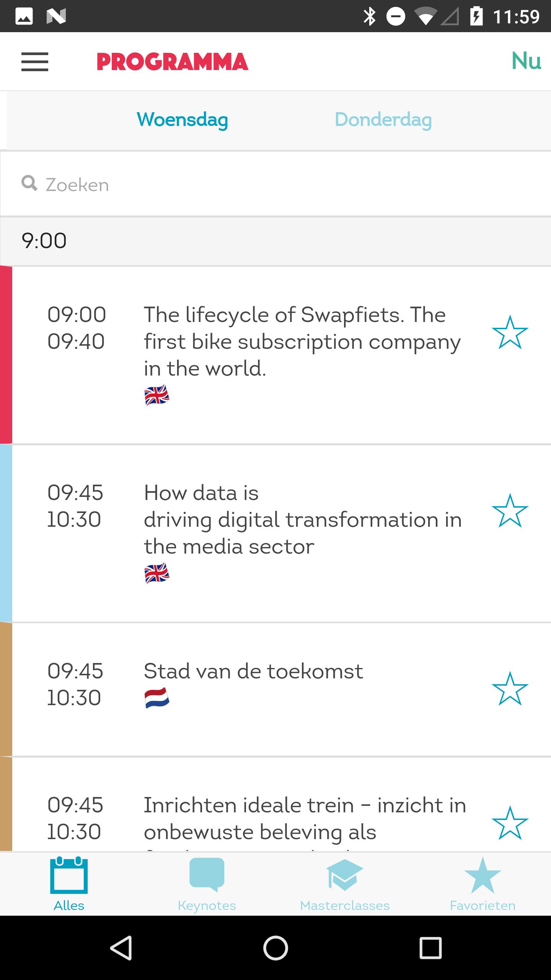Open the Stad van de toekomst session

pos(275,689)
